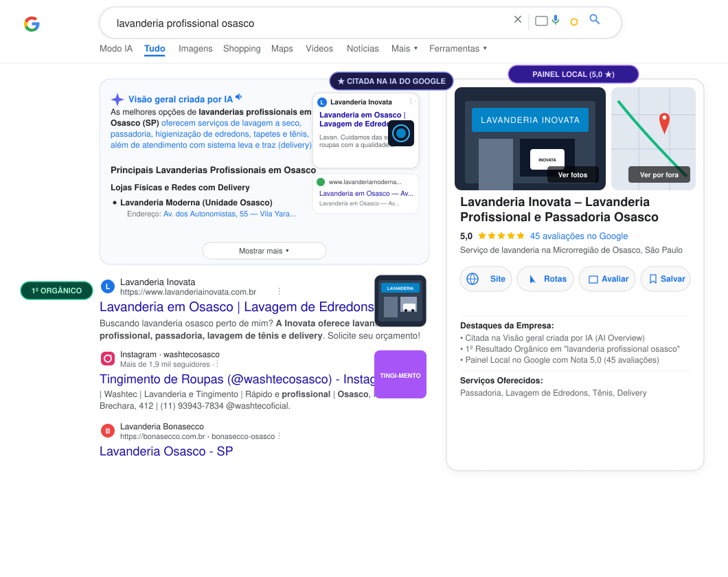Switch to the Notícias tab
Image resolution: width=728 pixels, height=577 pixels.
(363, 49)
